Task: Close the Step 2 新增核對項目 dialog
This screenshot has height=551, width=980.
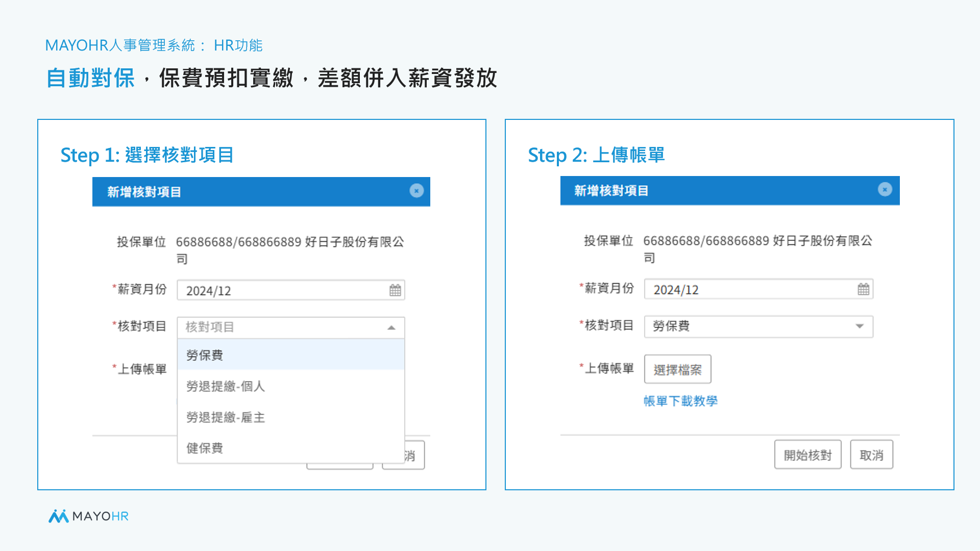Action: [885, 189]
